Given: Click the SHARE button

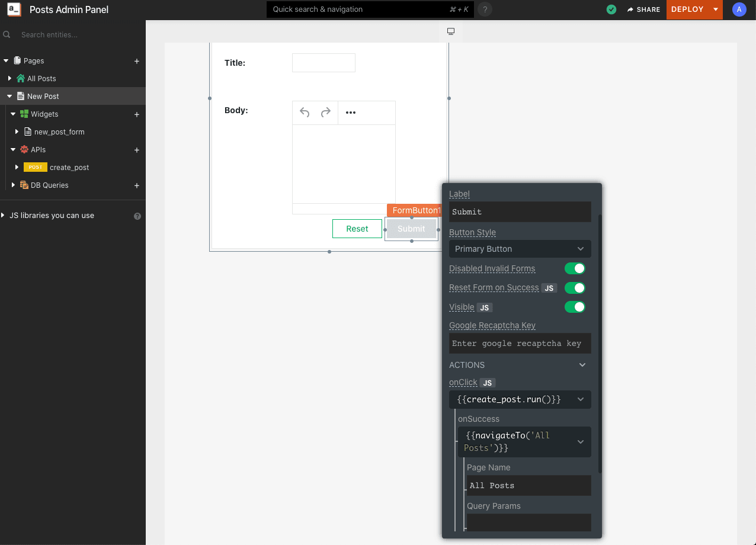Looking at the screenshot, I should click(643, 9).
